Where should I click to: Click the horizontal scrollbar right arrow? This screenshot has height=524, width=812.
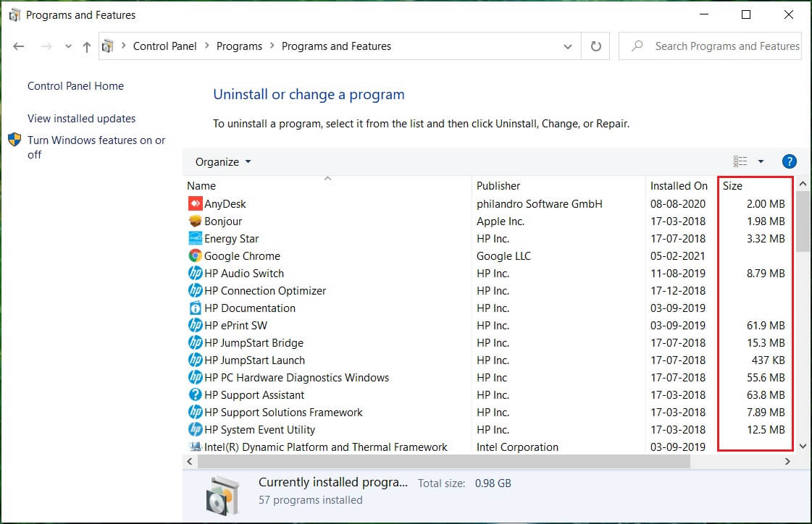[x=787, y=461]
